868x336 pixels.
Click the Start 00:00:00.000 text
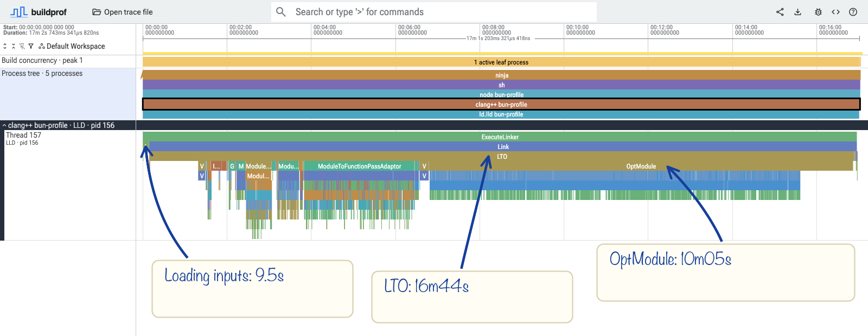tap(39, 27)
